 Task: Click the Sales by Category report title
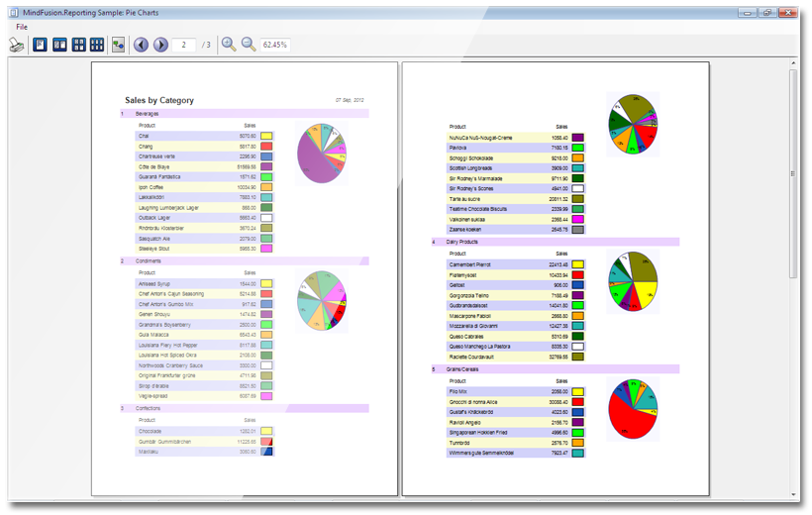coord(159,100)
